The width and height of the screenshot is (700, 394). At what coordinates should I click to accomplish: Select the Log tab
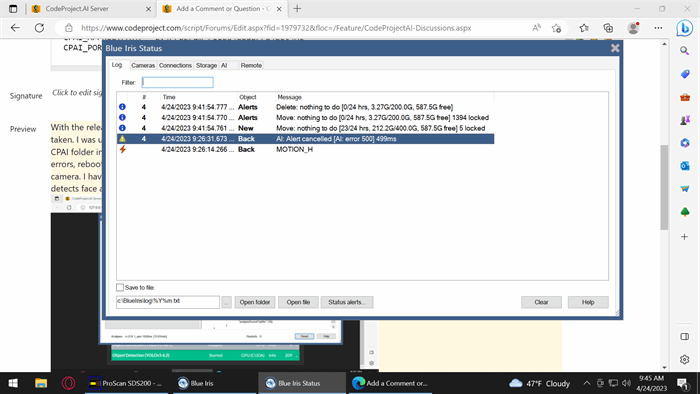click(117, 65)
